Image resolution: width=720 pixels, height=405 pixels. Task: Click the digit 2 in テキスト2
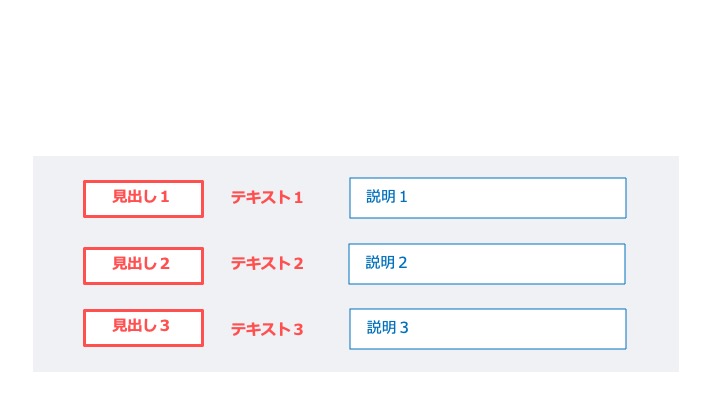(x=298, y=264)
